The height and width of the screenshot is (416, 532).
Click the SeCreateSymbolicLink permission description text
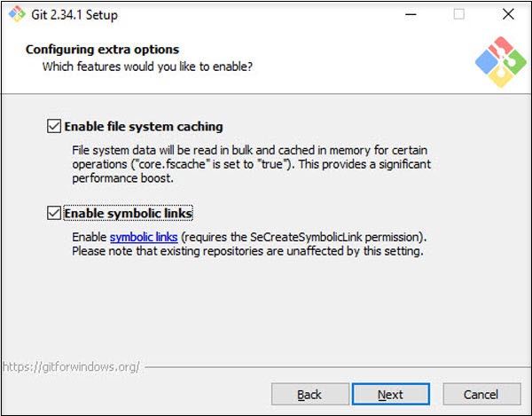coord(303,238)
